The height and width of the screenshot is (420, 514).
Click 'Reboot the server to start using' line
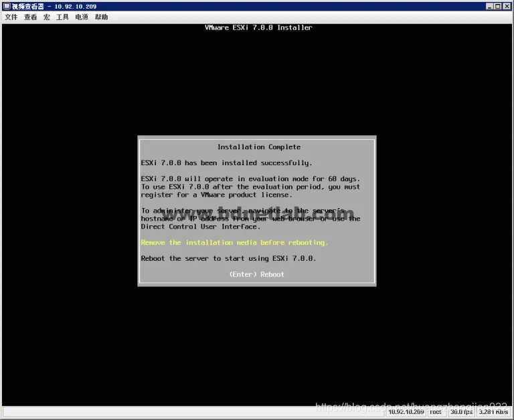pyautogui.click(x=228, y=258)
